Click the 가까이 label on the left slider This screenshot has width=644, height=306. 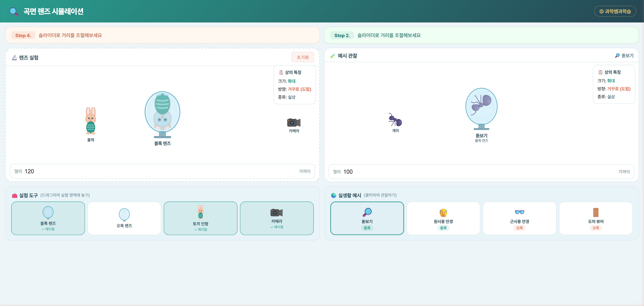[x=305, y=171]
